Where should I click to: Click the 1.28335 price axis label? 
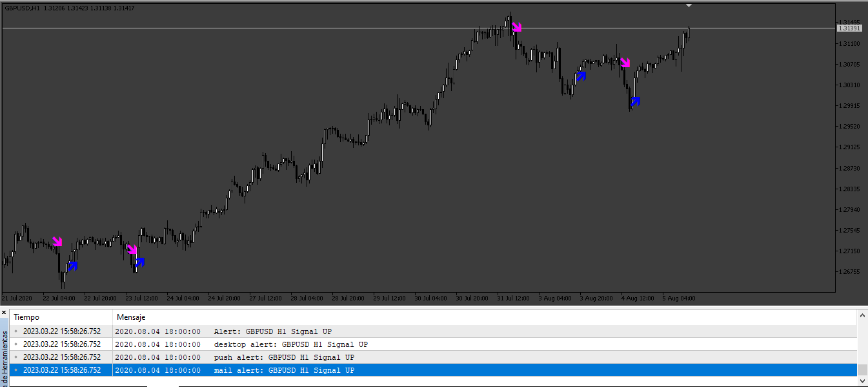click(849, 189)
